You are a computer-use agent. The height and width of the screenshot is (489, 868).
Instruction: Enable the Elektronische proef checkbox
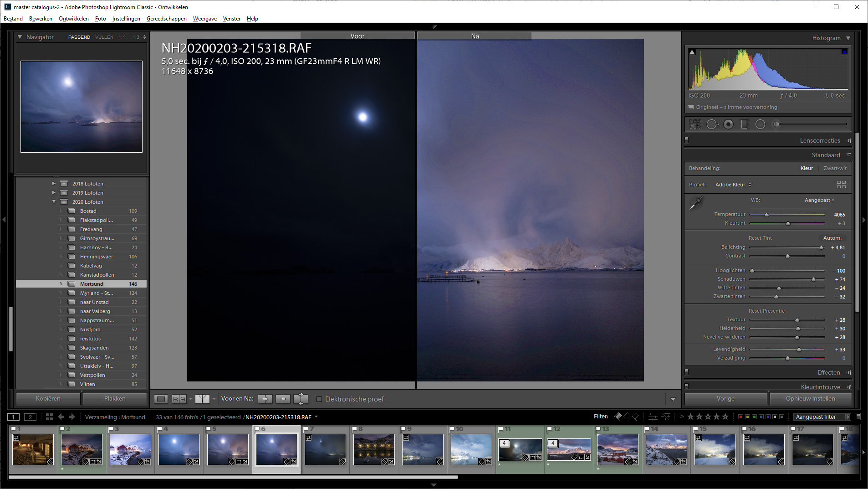pos(319,399)
